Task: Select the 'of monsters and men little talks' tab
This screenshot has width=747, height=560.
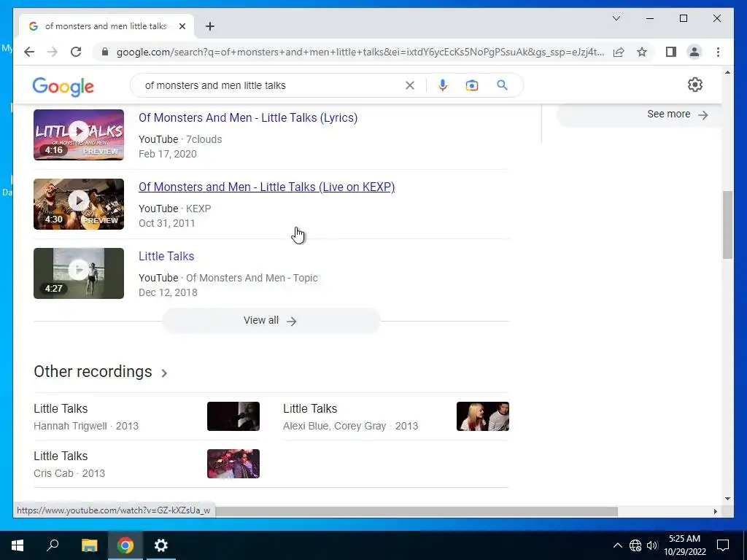Action: pos(106,26)
